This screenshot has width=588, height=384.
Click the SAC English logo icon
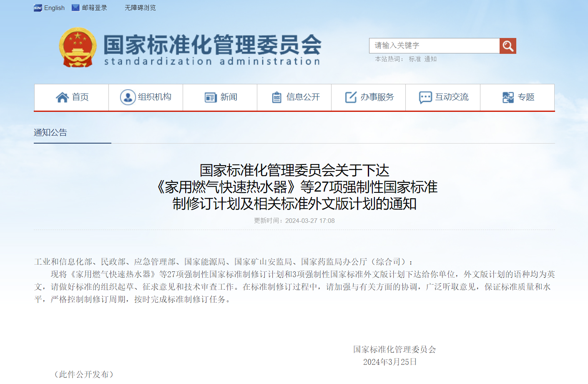point(38,8)
